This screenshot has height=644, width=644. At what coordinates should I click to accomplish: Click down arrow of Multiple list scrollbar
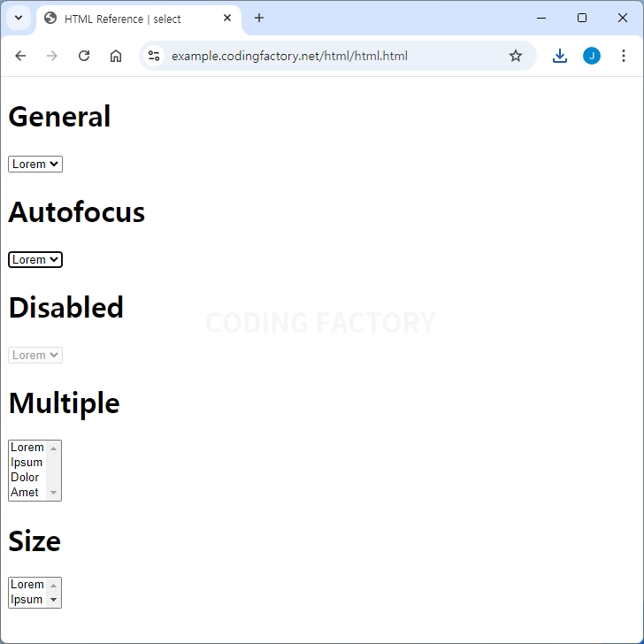pyautogui.click(x=53, y=493)
